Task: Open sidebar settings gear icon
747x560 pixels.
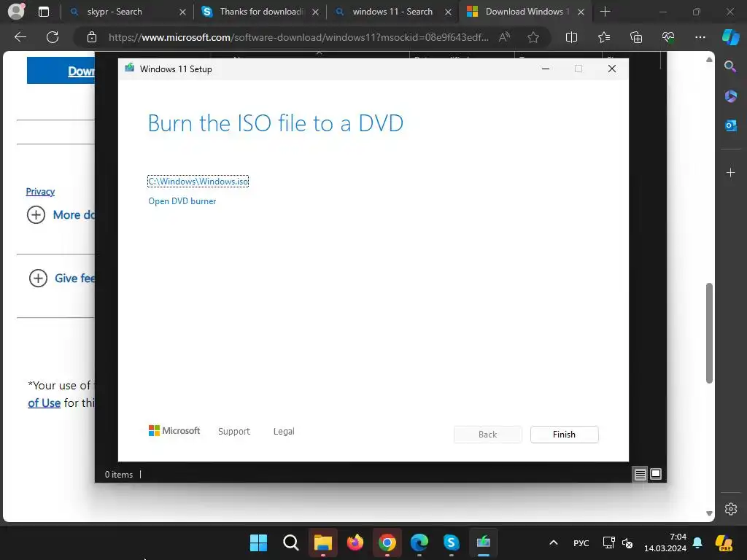Action: (730, 508)
